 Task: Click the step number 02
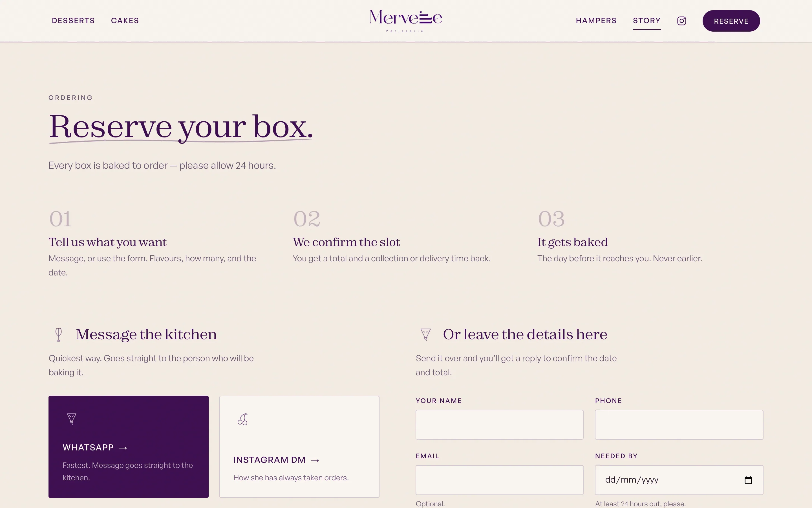pyautogui.click(x=307, y=219)
